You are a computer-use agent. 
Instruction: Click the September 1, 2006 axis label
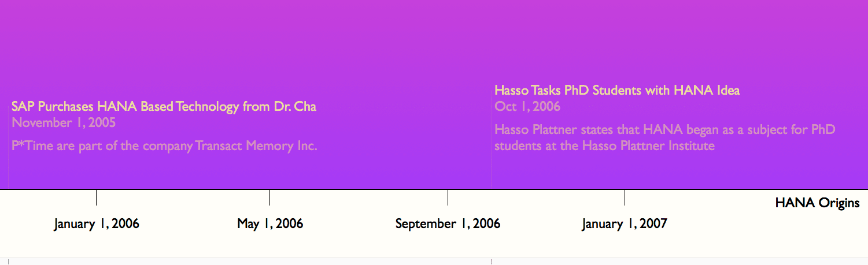coord(448,223)
